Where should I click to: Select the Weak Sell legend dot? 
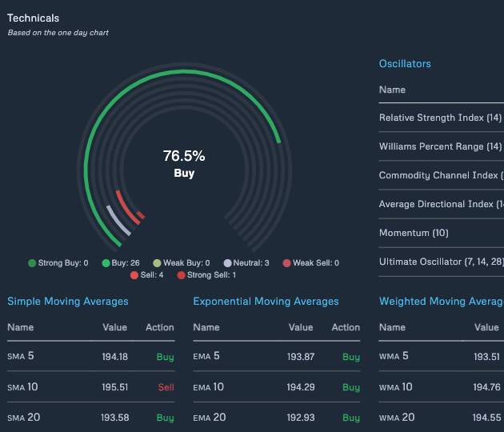point(286,263)
